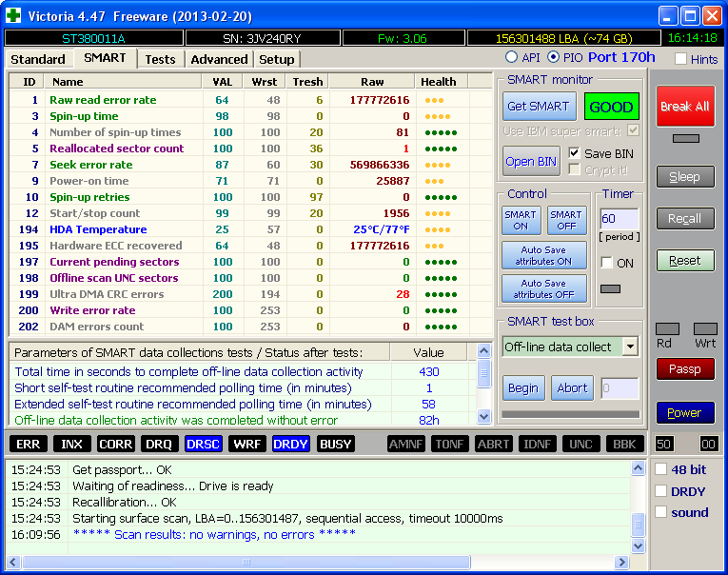Select the API radio button
This screenshot has height=575, width=728.
[x=512, y=58]
